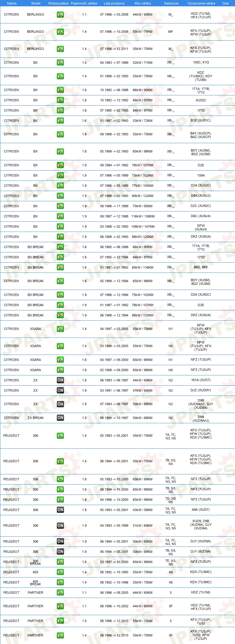Click diesel ON icon in Peugeot 306 51kW / 69KM row
The height and width of the screenshot is (644, 235).
point(60,525)
